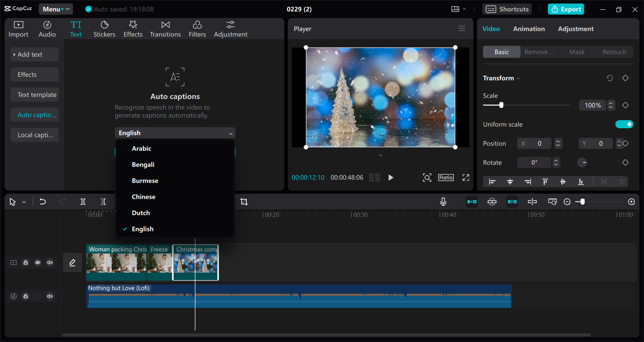
Task: Click the microphone record voiceover icon
Action: tap(443, 202)
